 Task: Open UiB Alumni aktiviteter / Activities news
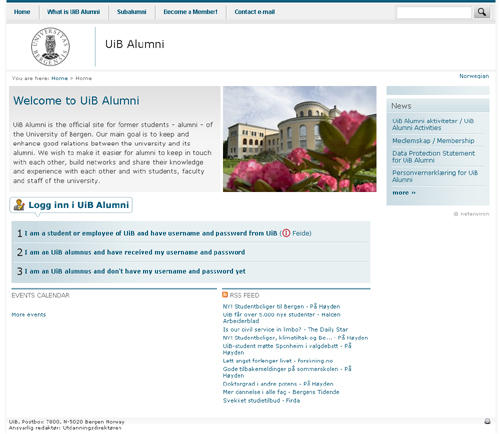433,124
